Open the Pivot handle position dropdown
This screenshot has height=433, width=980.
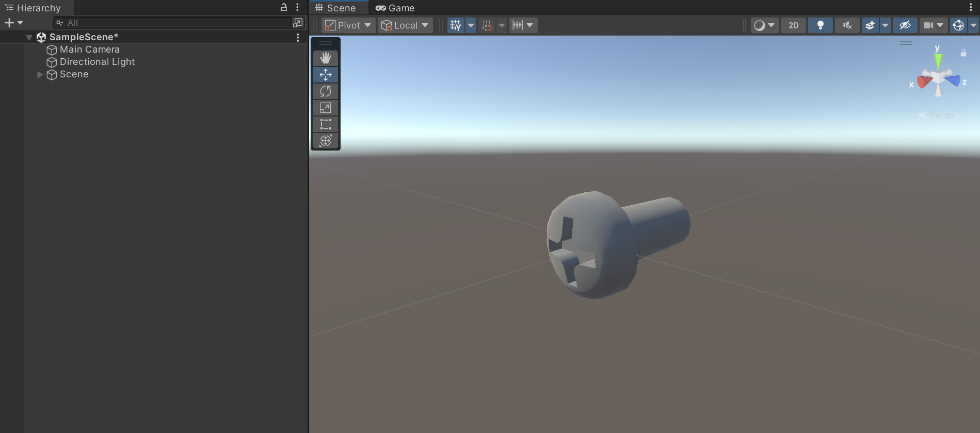(x=348, y=25)
